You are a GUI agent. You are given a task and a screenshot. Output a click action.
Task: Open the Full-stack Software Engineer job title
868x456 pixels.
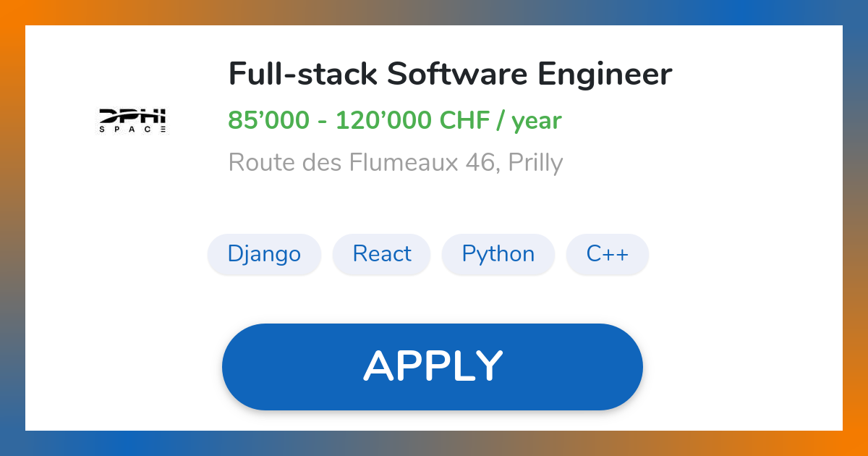tap(450, 73)
